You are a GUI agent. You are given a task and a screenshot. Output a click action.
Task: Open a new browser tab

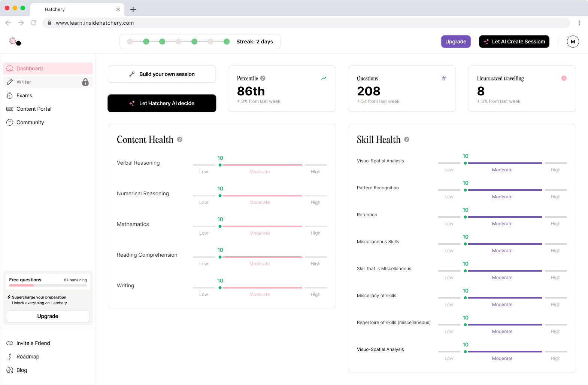[133, 9]
